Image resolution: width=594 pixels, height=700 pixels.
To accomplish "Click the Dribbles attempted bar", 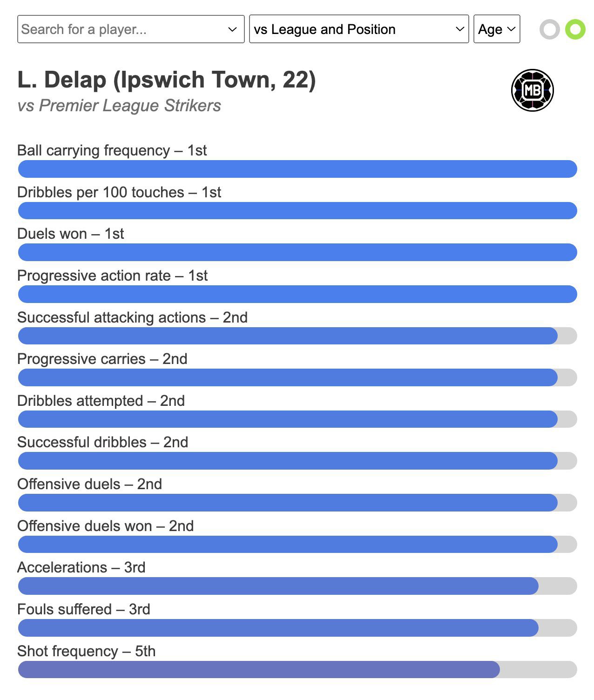I will [x=297, y=419].
